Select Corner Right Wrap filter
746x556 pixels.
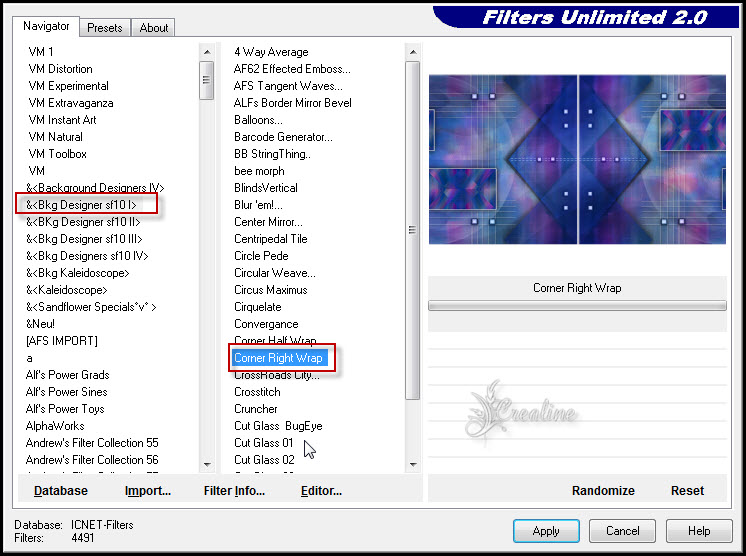click(278, 358)
